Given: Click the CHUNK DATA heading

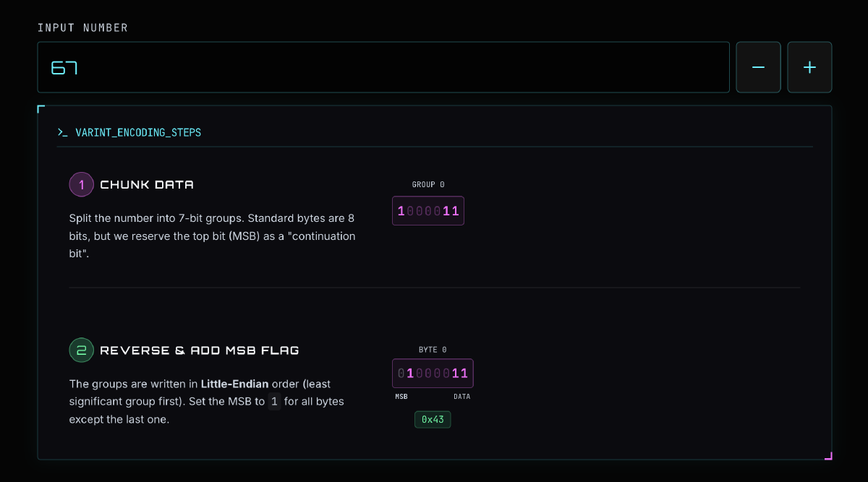Looking at the screenshot, I should (x=147, y=184).
